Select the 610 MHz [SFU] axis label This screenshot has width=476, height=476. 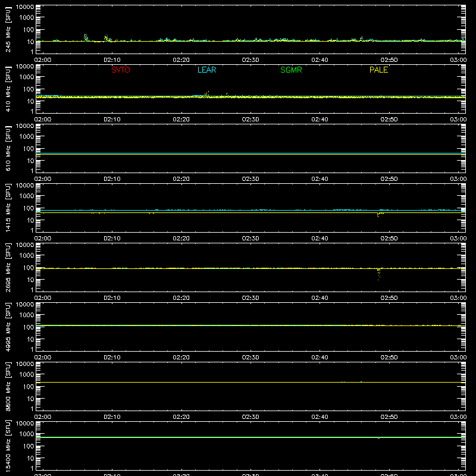8,149
